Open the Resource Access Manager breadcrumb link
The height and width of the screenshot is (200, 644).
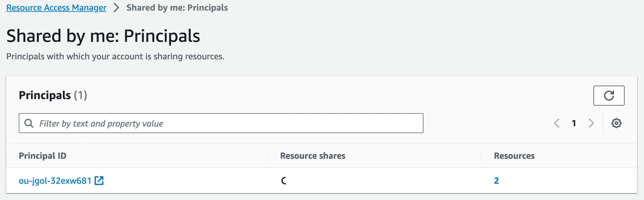56,8
